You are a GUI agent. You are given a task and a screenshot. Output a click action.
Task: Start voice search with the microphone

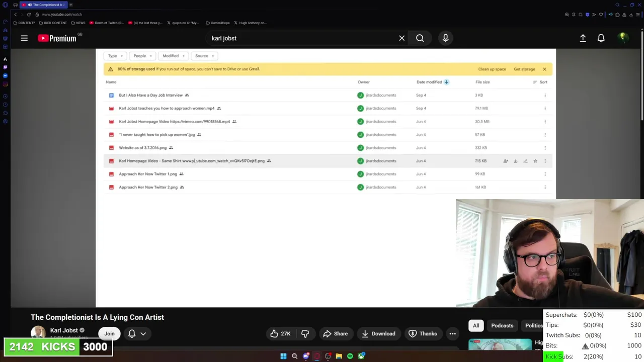point(445,38)
